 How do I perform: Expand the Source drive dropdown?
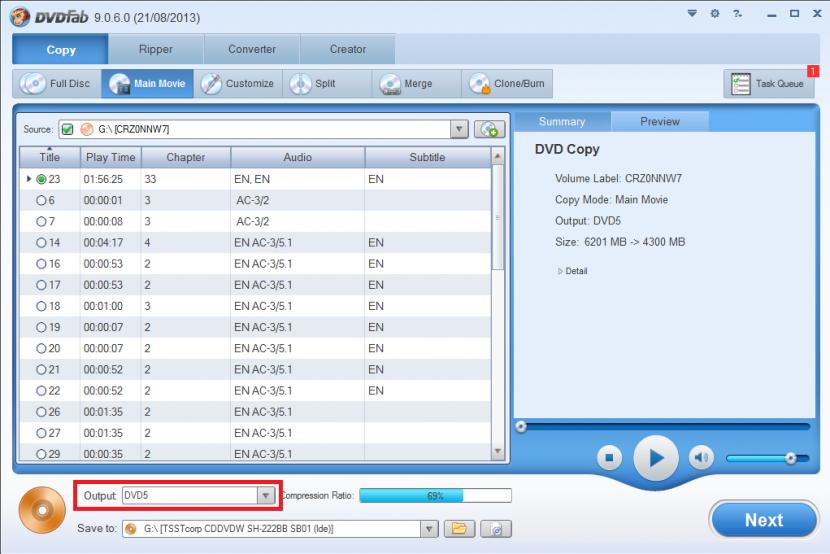(x=459, y=129)
